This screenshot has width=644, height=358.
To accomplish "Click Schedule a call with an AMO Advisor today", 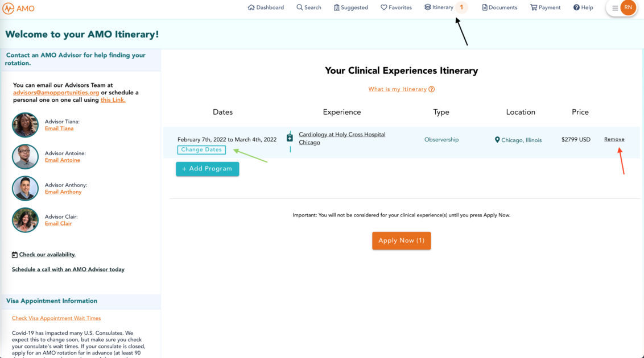I will (x=68, y=269).
